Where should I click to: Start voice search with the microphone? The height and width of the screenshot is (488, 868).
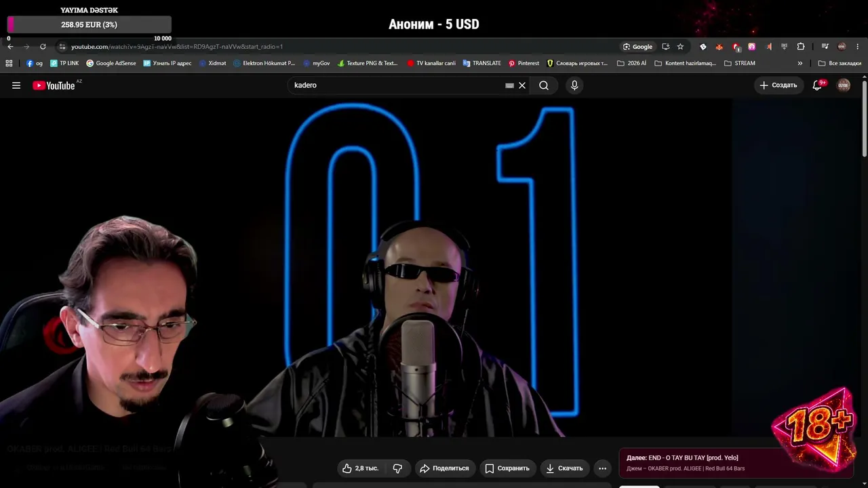[x=574, y=85]
